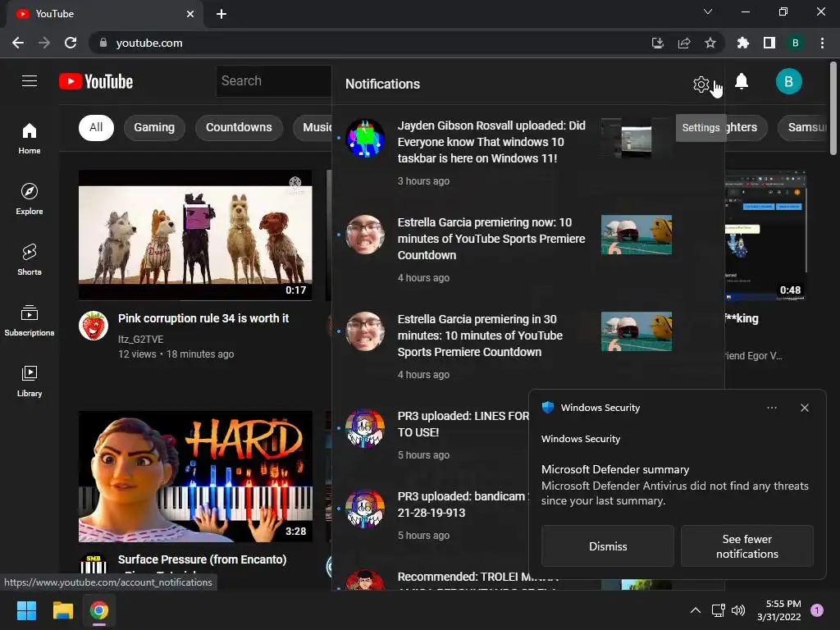Click the YouTube search field

274,81
